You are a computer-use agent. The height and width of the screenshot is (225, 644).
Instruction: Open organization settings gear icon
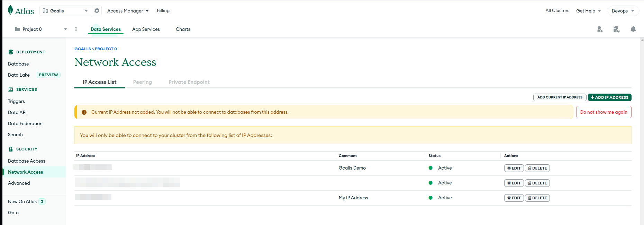click(97, 11)
